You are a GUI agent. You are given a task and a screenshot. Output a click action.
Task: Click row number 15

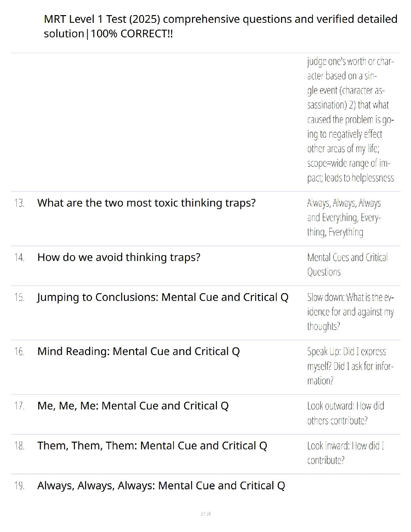tap(19, 298)
